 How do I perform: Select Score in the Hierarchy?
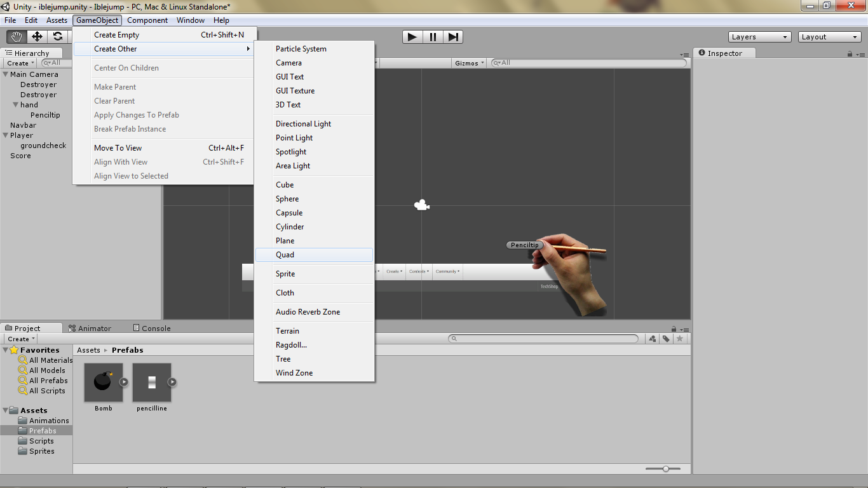(20, 156)
